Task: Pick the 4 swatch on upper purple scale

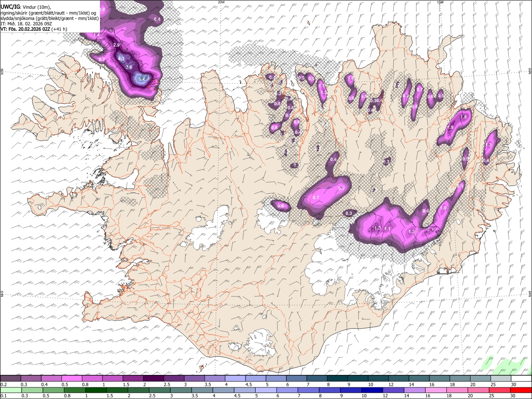Action: pyautogui.click(x=235, y=378)
